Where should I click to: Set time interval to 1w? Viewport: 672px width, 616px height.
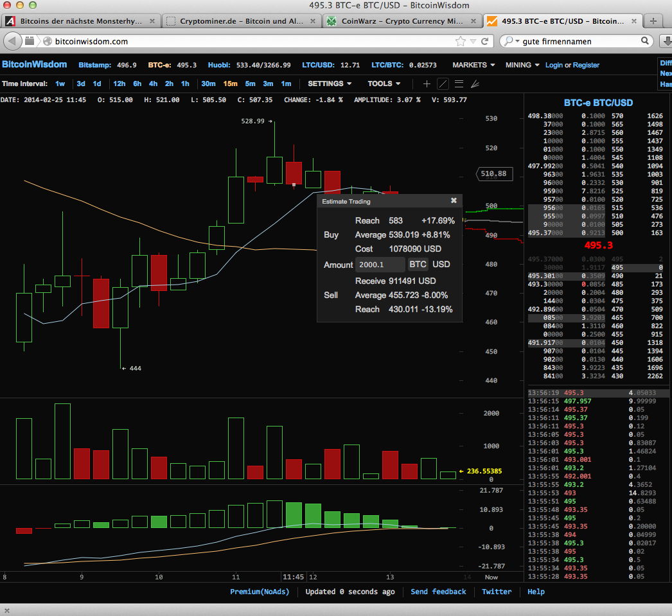pos(60,84)
